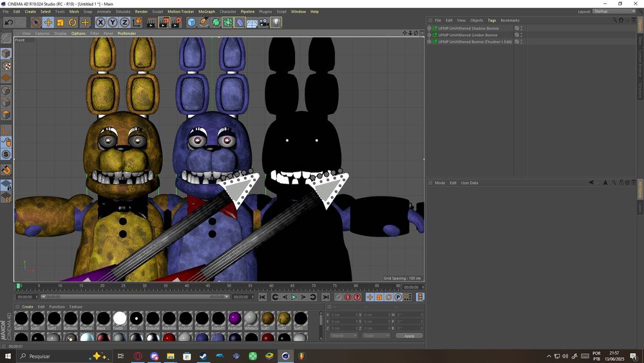Image resolution: width=644 pixels, height=363 pixels.
Task: Open the green Array modeling objects icon
Action: [x=227, y=23]
